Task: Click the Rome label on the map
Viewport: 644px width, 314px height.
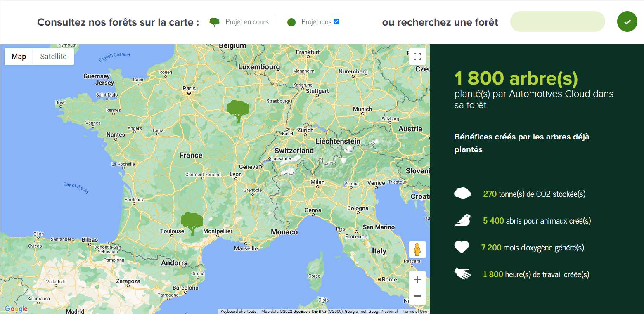Action: (x=389, y=279)
